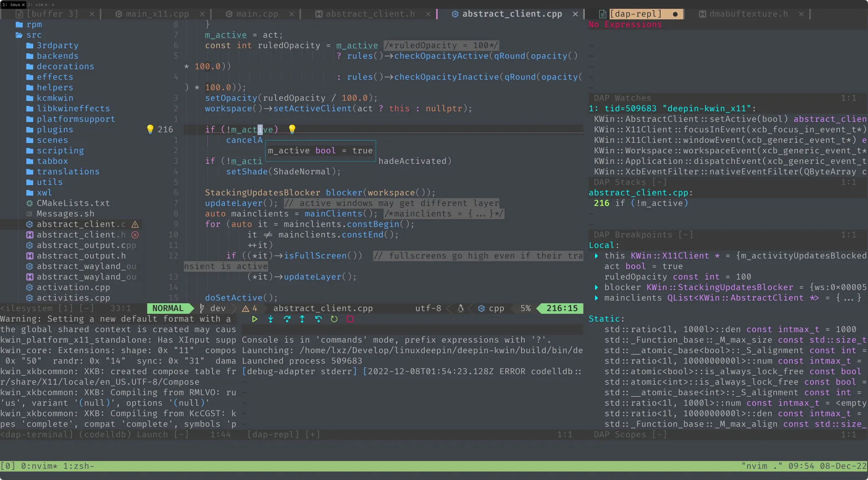Image resolution: width=868 pixels, height=480 pixels.
Task: Click the lightbulb icon after 'if (!m_active)'
Action: [x=292, y=129]
